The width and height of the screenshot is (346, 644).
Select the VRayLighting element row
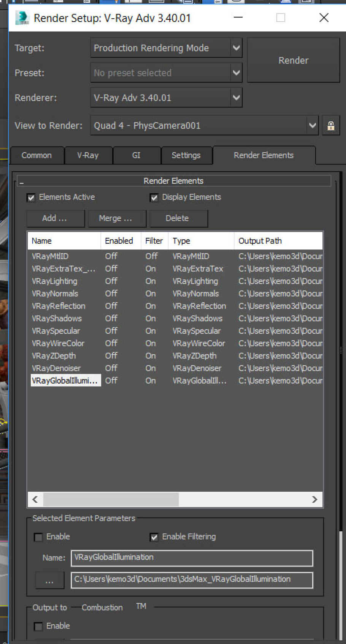point(175,281)
